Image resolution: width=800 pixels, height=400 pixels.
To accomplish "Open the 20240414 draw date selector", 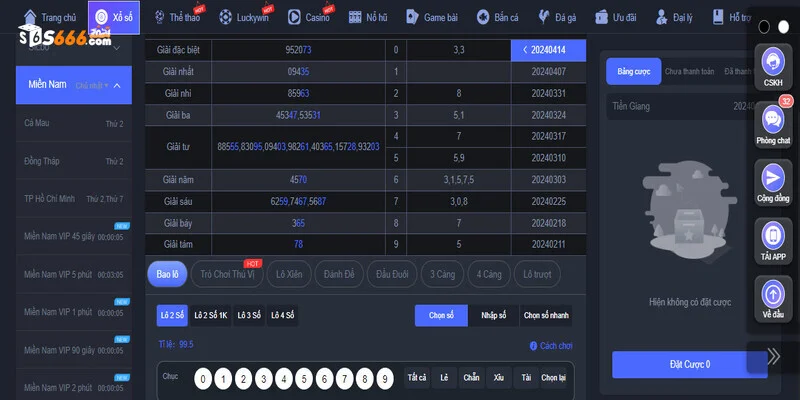I will point(540,49).
